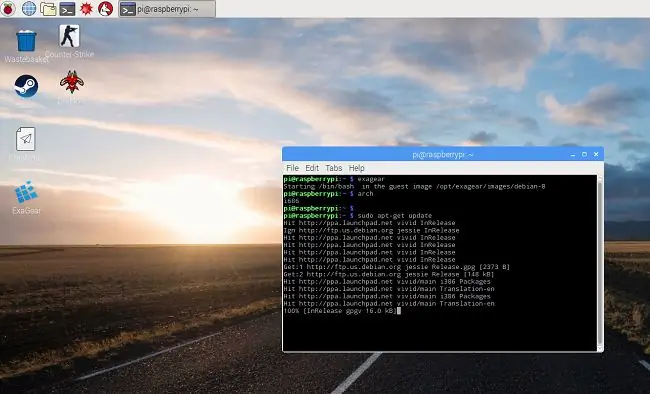The height and width of the screenshot is (394, 650).
Task: Open the Mathematica red spiky icon
Action: pyautogui.click(x=86, y=8)
